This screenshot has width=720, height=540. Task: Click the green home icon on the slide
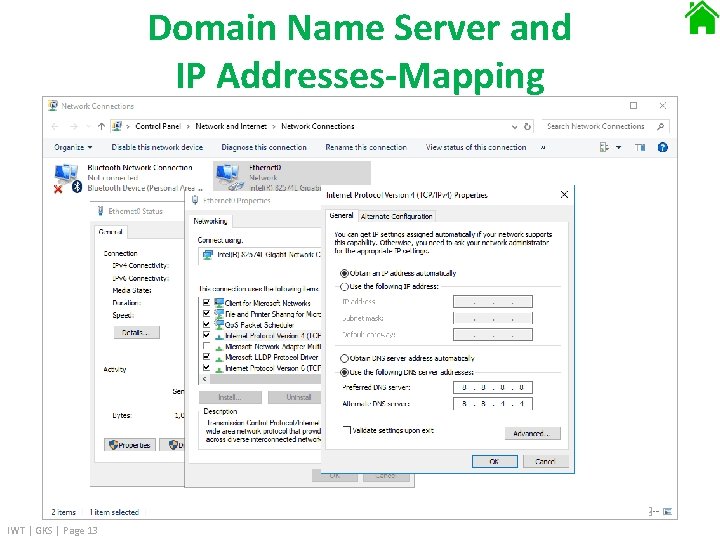701,17
